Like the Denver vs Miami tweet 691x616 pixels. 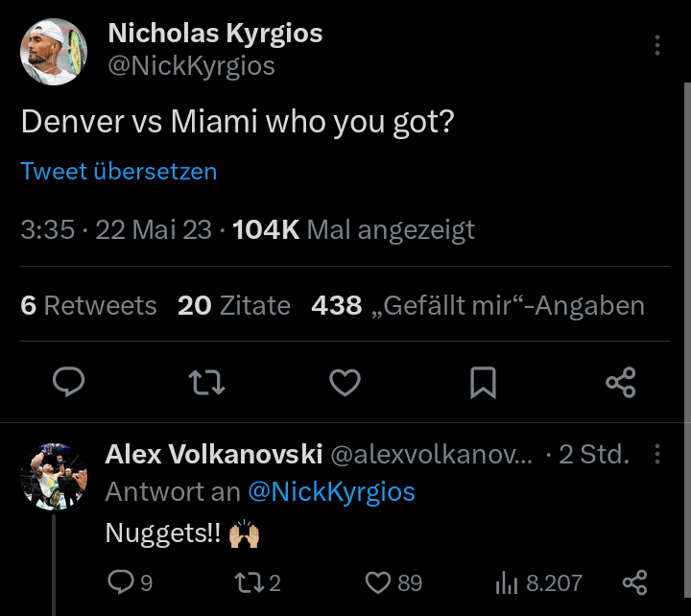pyautogui.click(x=345, y=383)
